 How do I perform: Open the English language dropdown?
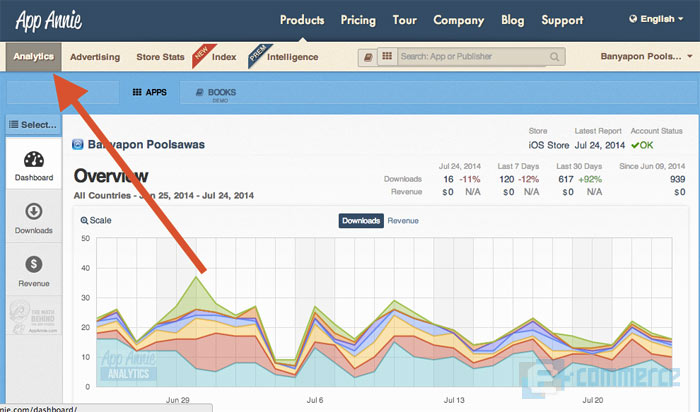(656, 19)
